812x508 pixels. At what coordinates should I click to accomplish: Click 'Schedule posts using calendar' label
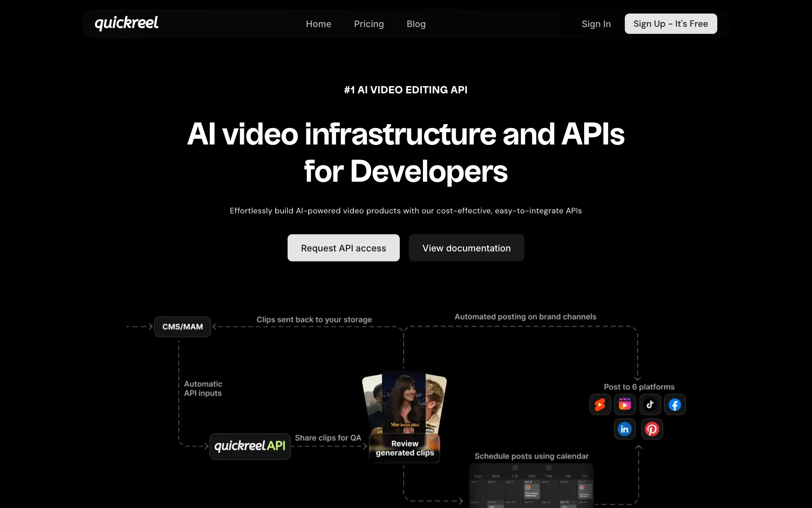click(532, 456)
